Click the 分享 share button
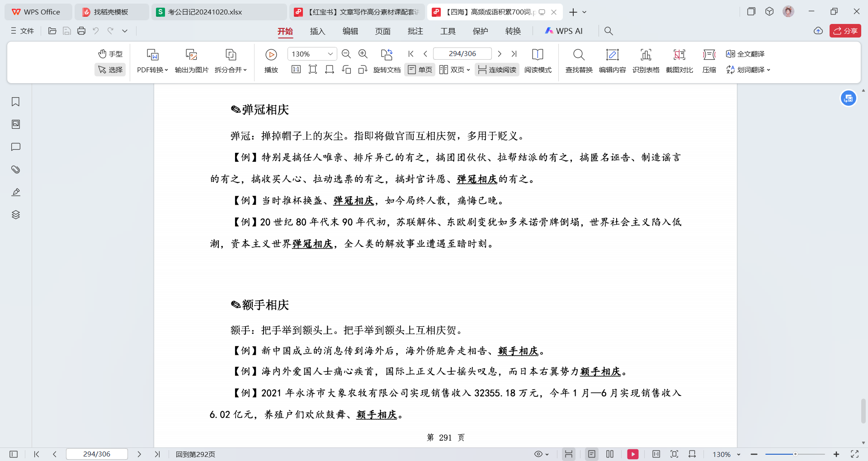 845,31
